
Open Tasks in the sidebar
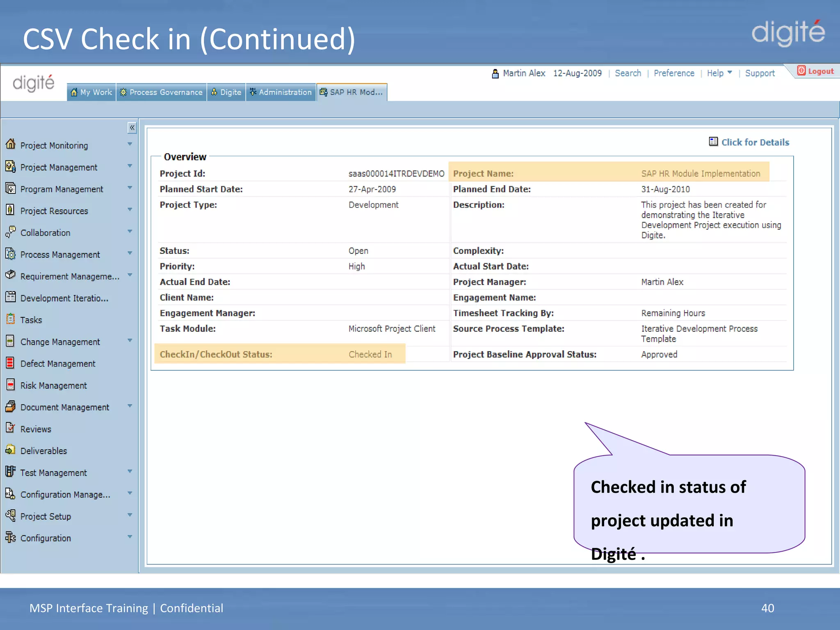(31, 320)
